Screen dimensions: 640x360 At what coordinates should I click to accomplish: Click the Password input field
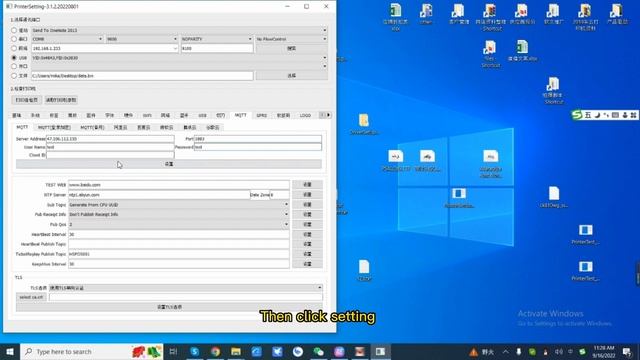point(258,147)
